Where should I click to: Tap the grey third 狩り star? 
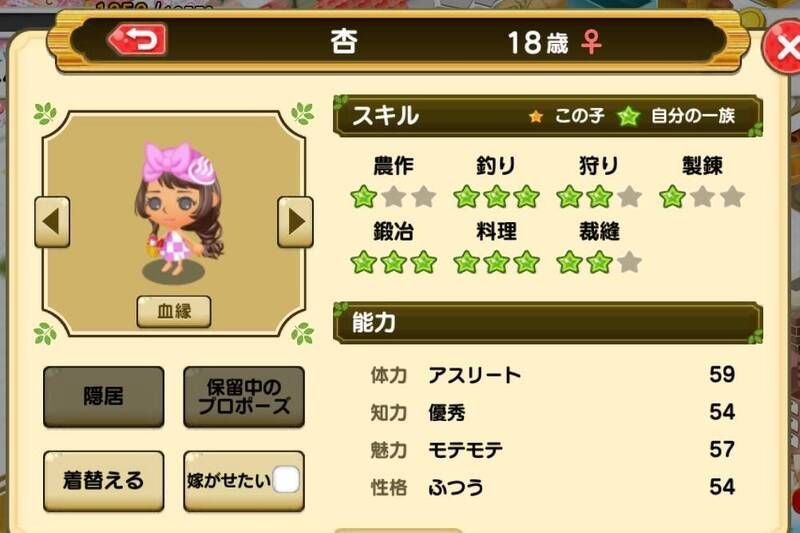[630, 197]
